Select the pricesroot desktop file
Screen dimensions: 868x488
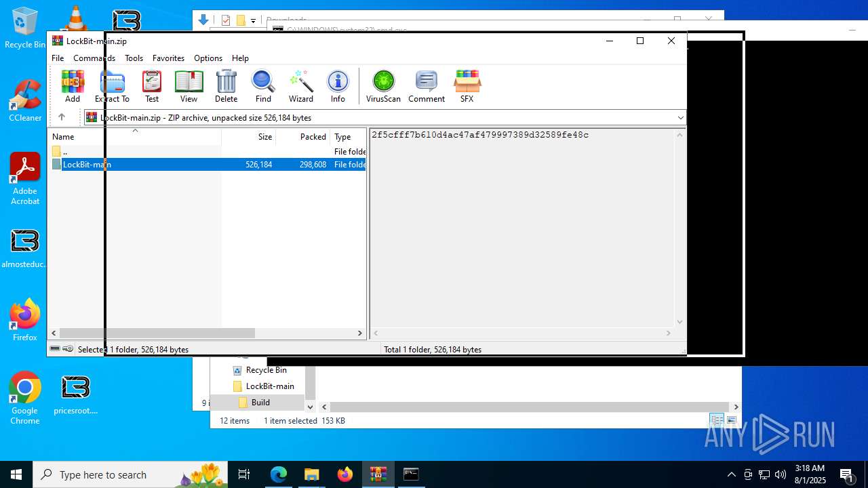76,394
